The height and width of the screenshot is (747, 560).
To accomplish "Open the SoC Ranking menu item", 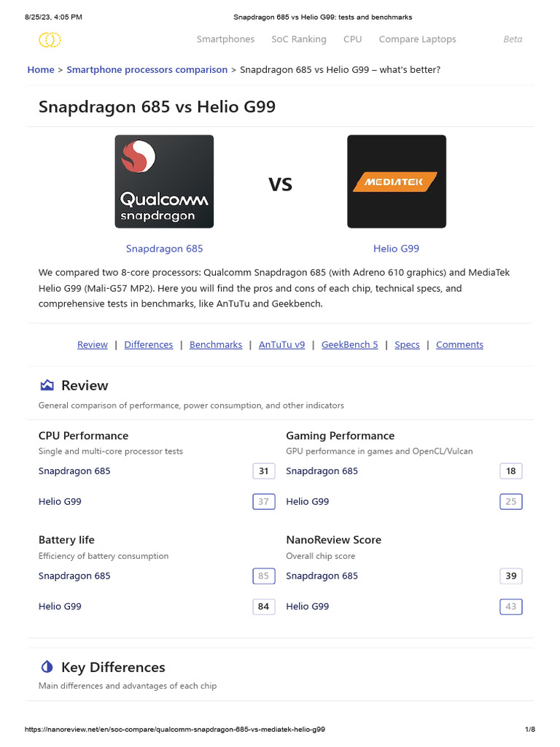I will pyautogui.click(x=299, y=39).
